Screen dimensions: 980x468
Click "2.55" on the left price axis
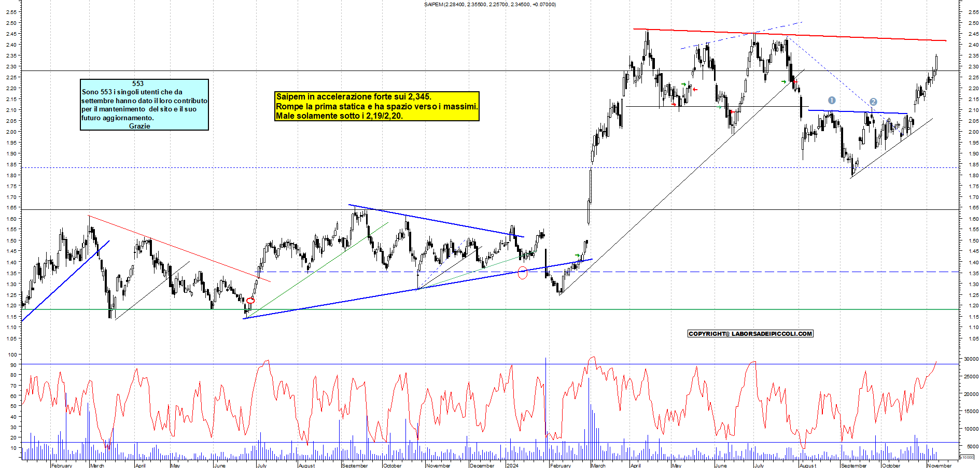11,12
